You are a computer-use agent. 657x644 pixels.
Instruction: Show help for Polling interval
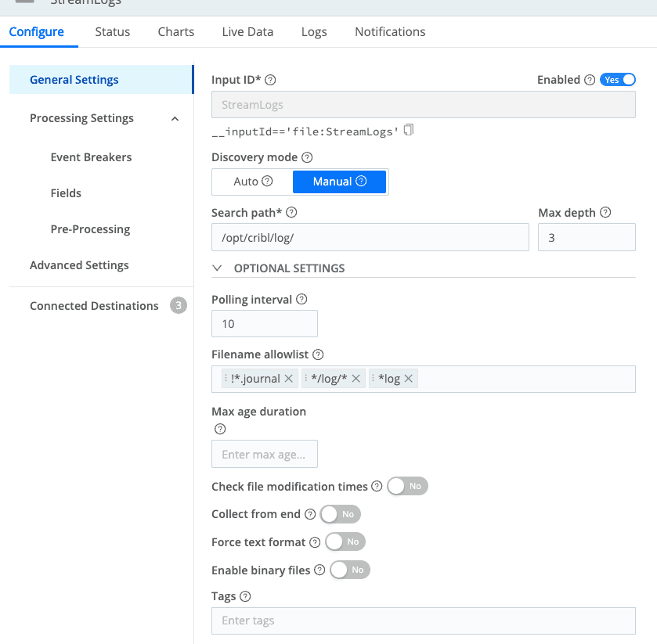click(302, 300)
